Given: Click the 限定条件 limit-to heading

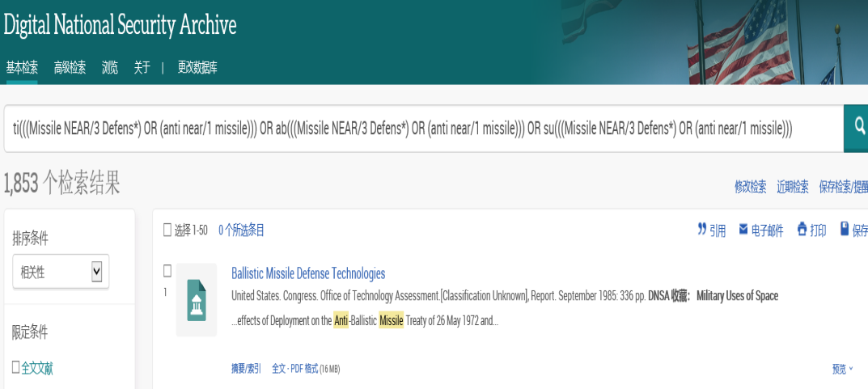Looking at the screenshot, I should pos(31,332).
